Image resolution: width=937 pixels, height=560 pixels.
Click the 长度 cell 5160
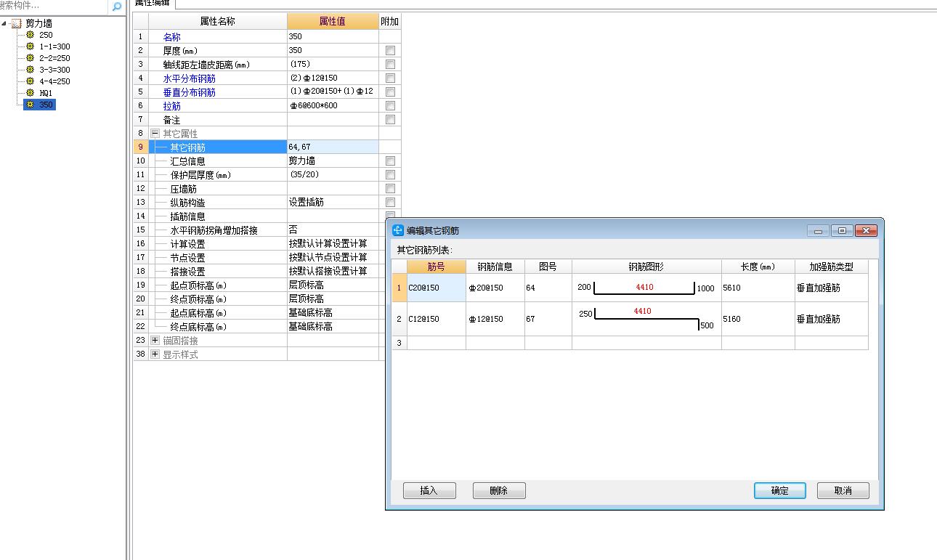coord(758,319)
